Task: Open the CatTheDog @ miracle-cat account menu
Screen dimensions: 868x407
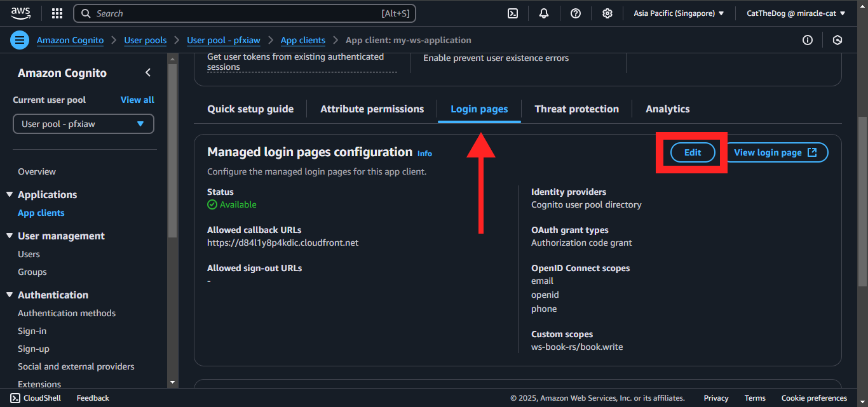Action: point(796,13)
